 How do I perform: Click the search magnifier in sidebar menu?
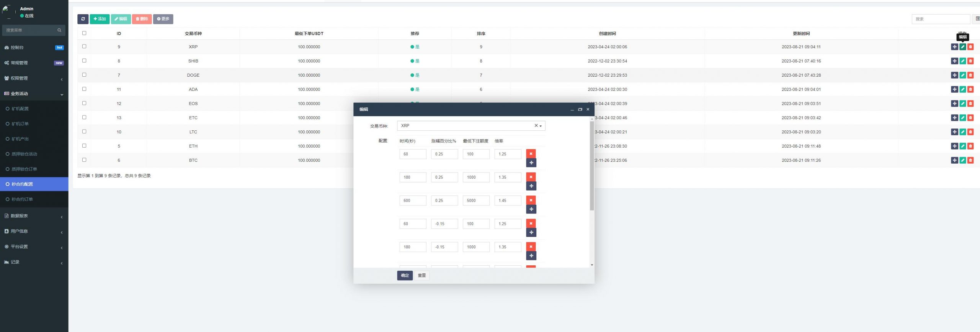(x=59, y=30)
